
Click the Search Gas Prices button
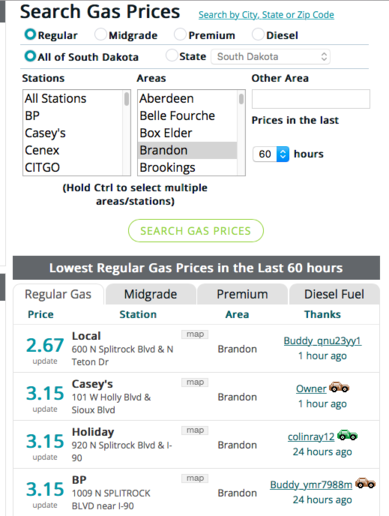(196, 231)
